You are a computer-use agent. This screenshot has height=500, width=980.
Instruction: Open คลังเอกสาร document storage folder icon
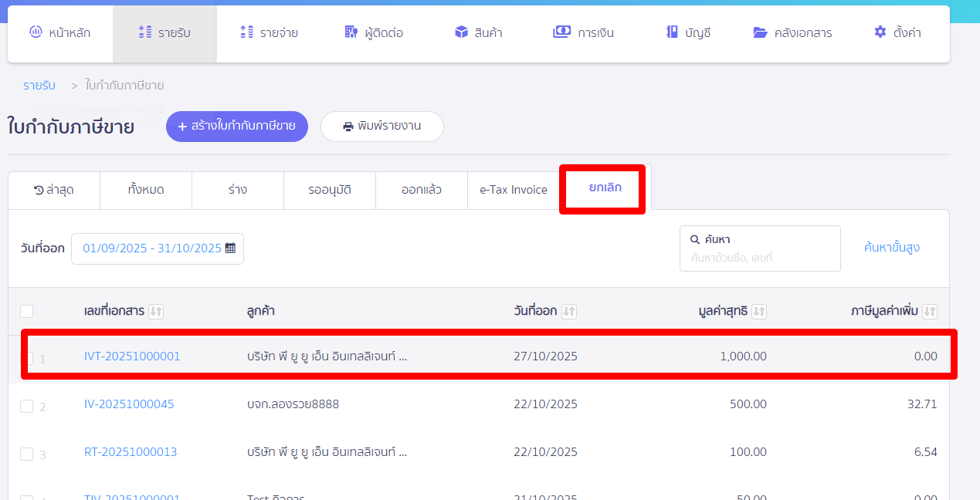click(x=758, y=32)
